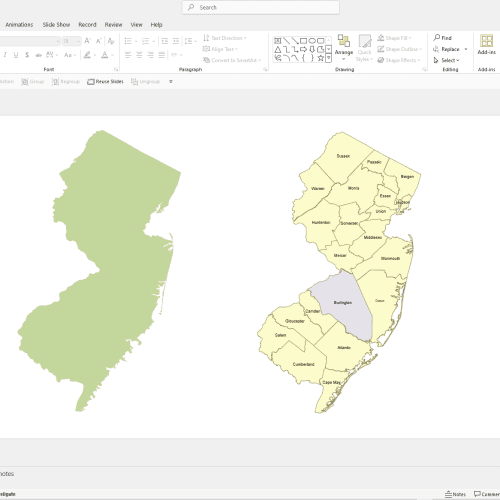The height and width of the screenshot is (500, 500).
Task: Open the font name combo box
Action: point(29,41)
